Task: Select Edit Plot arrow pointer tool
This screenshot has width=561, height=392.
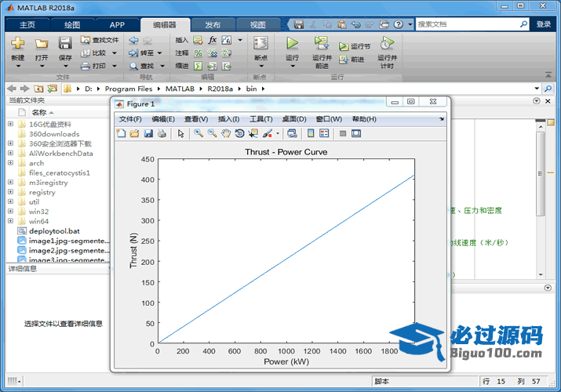Action: [x=180, y=133]
